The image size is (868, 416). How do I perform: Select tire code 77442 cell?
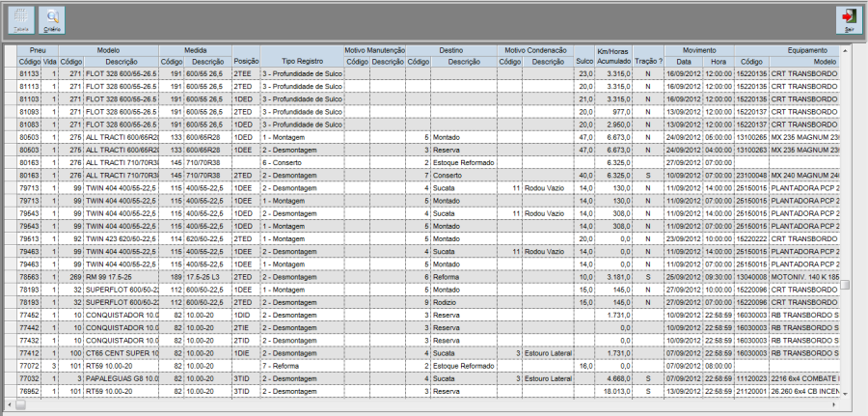[30, 328]
